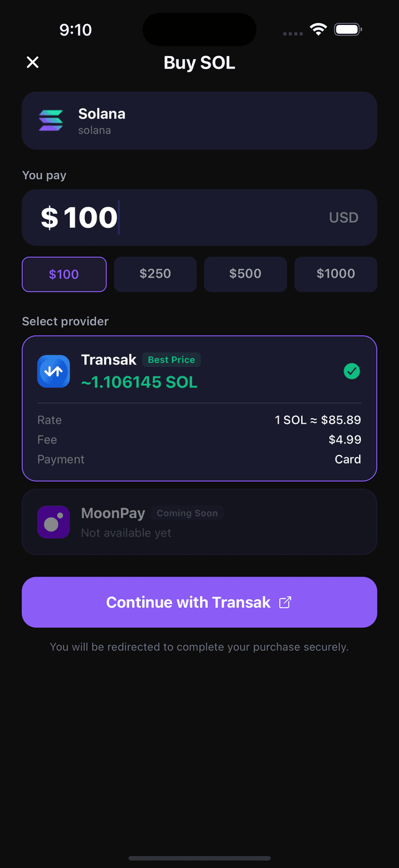This screenshot has width=399, height=868.
Task: Expand the Transak provider details card
Action: point(199,409)
